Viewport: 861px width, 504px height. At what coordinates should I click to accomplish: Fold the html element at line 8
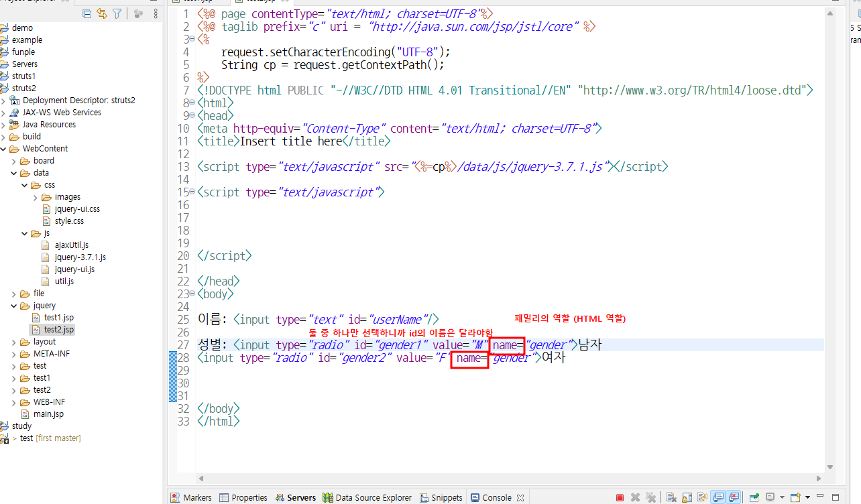click(x=192, y=103)
